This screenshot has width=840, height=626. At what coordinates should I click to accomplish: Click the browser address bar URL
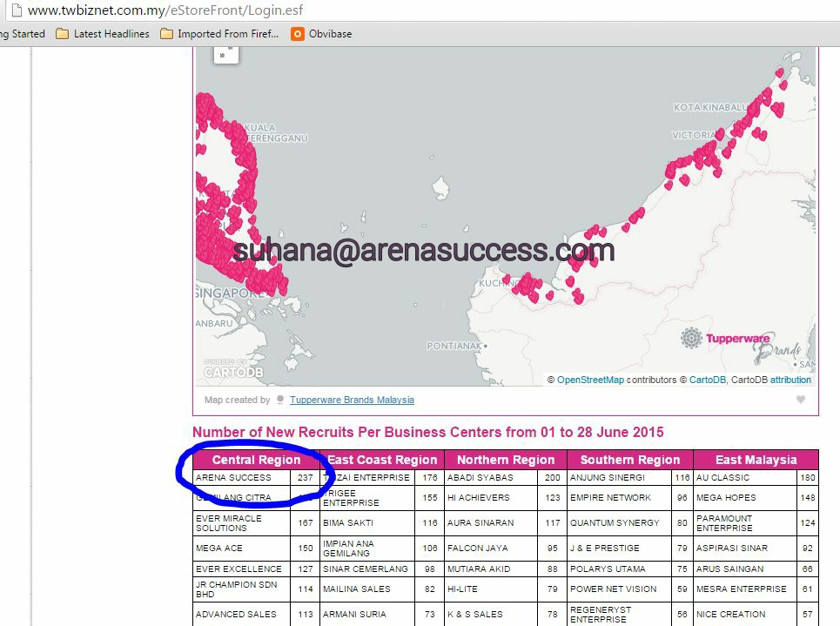pos(165,10)
